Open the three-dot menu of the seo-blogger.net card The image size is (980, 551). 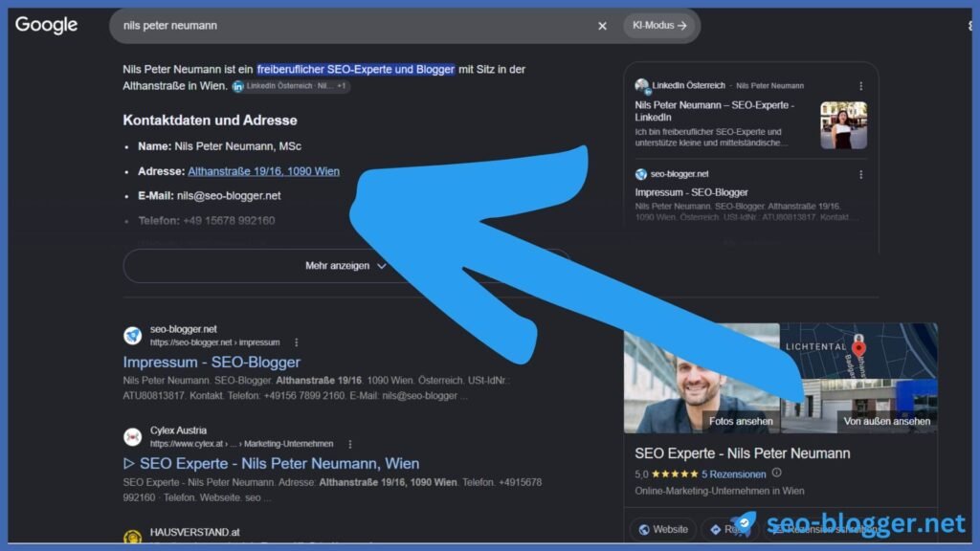[860, 175]
